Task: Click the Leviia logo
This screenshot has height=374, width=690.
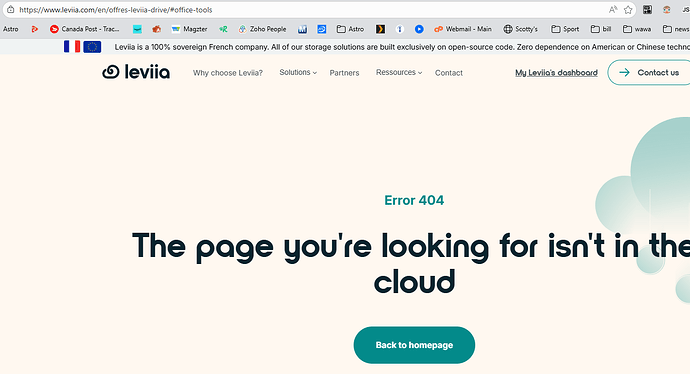Action: click(136, 72)
